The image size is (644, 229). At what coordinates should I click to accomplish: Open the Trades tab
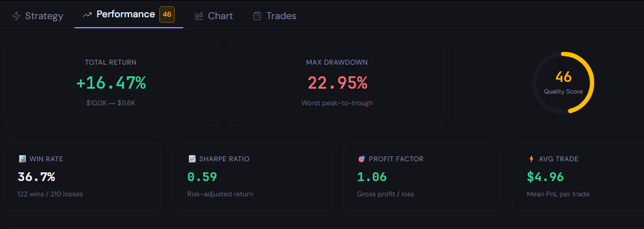pyautogui.click(x=275, y=16)
